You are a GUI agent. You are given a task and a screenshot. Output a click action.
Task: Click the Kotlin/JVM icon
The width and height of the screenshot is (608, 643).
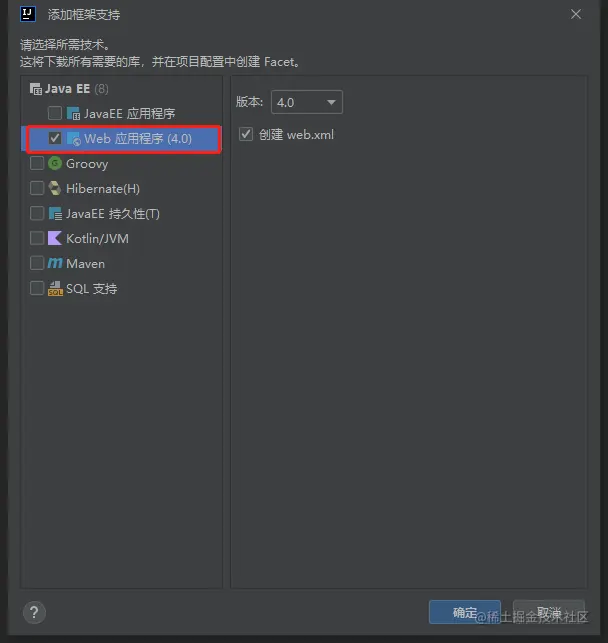click(55, 238)
